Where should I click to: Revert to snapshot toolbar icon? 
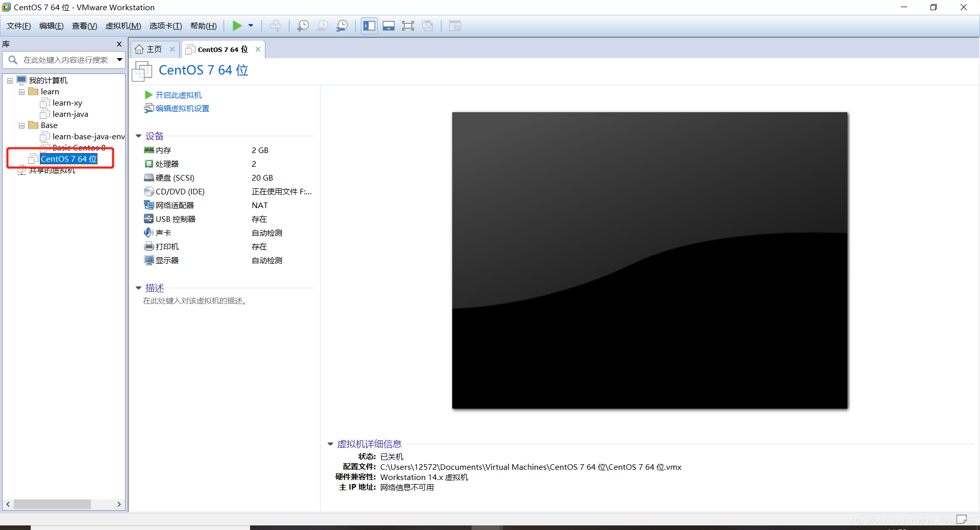(x=323, y=26)
